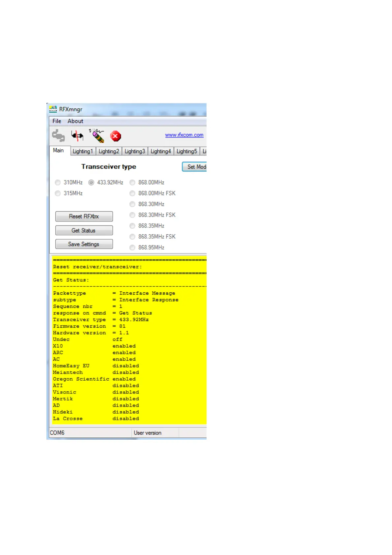
Task: Select the 868.35MHz FSK radio button
Action: [132, 237]
